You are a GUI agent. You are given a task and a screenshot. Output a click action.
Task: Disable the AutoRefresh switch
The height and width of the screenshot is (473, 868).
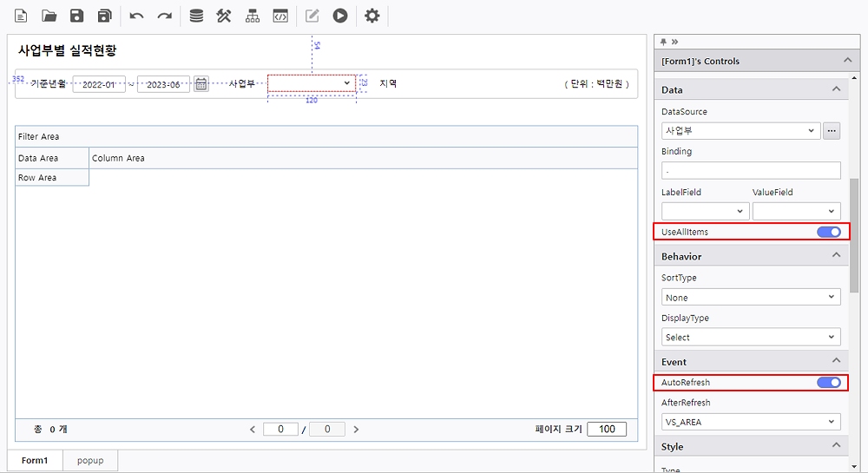coord(828,383)
